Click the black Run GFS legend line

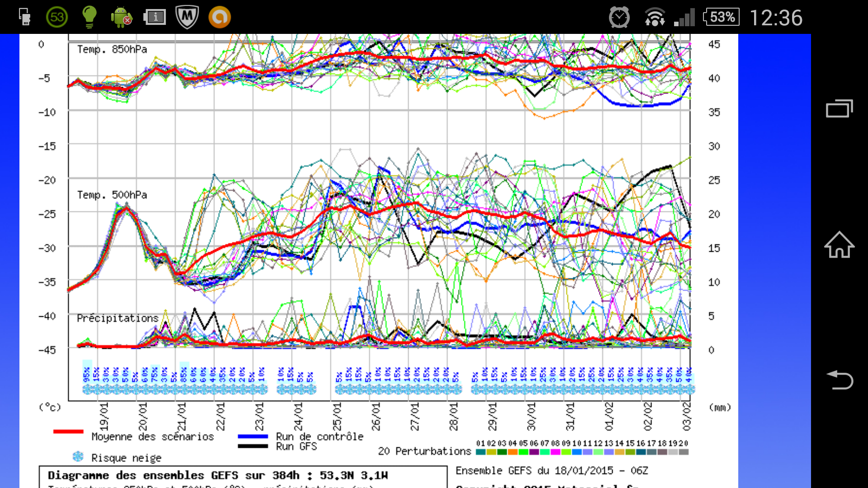253,446
